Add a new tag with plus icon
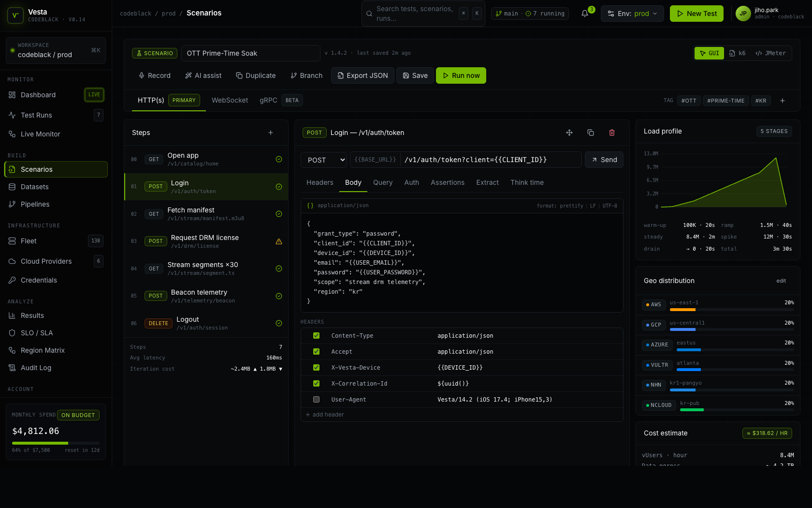The height and width of the screenshot is (508, 812). coord(783,101)
